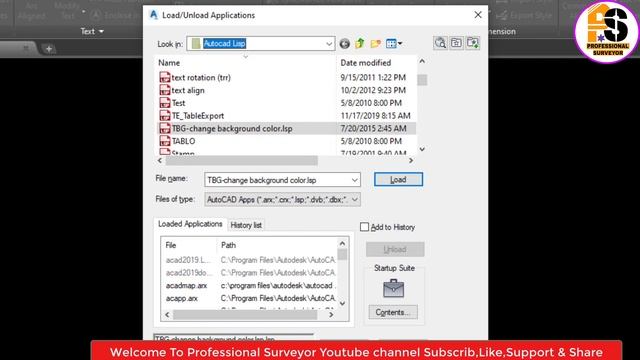640x360 pixels.
Task: Click the 'text rotation (trr)' file icon
Action: point(164,77)
